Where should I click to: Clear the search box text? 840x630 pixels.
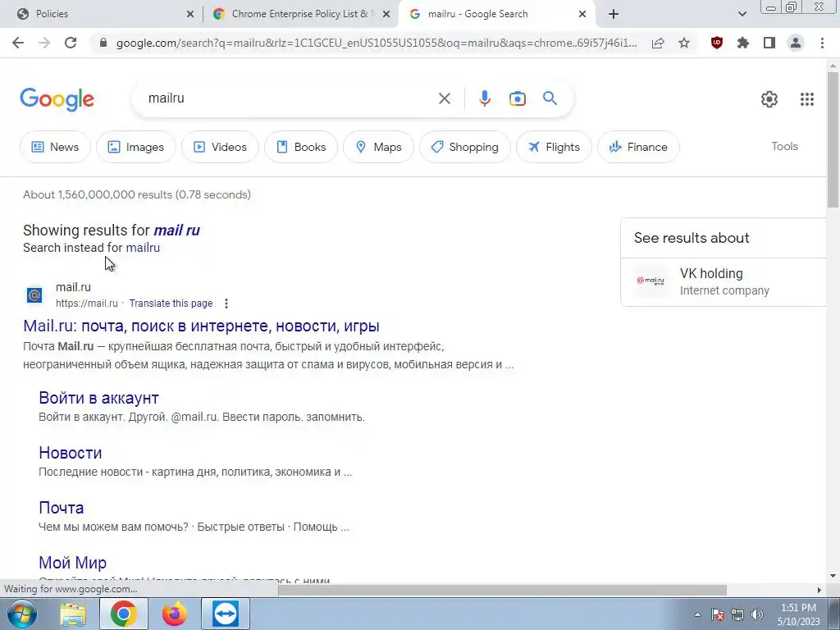[x=444, y=98]
